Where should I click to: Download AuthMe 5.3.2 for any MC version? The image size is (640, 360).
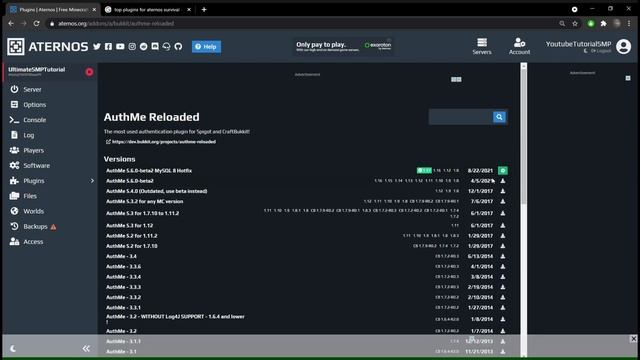pyautogui.click(x=503, y=201)
